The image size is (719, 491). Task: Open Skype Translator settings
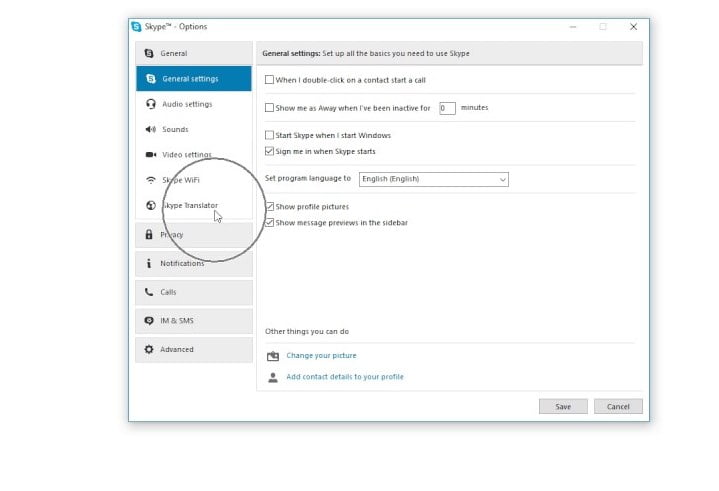[194, 205]
